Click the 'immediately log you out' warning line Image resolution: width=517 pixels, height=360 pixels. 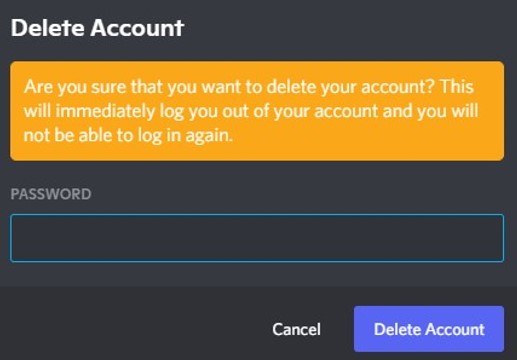[251, 111]
